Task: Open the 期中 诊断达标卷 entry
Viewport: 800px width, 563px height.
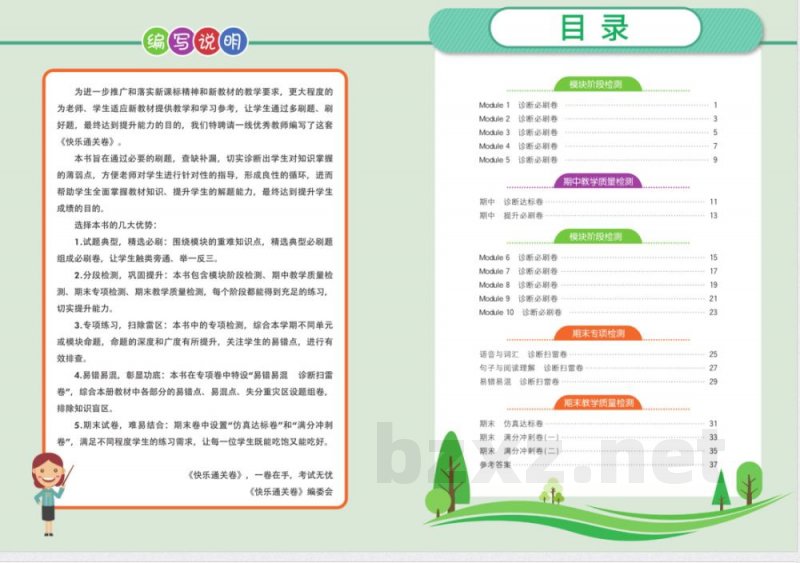Action: (x=598, y=202)
